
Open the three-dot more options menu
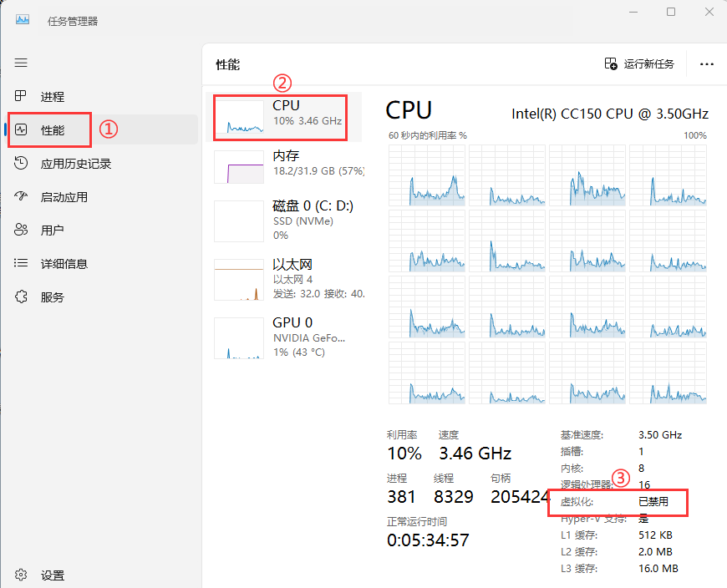pos(707,64)
